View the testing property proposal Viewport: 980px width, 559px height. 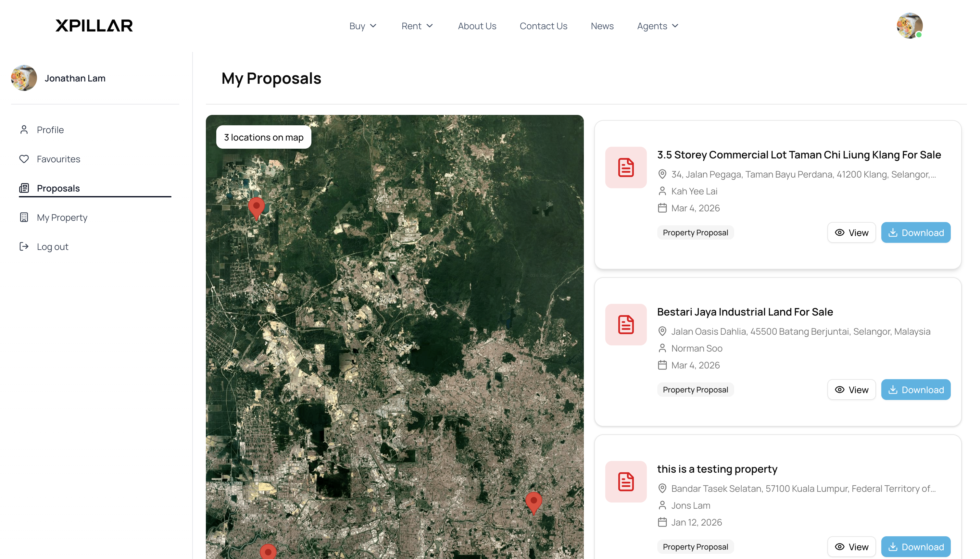pos(851,546)
